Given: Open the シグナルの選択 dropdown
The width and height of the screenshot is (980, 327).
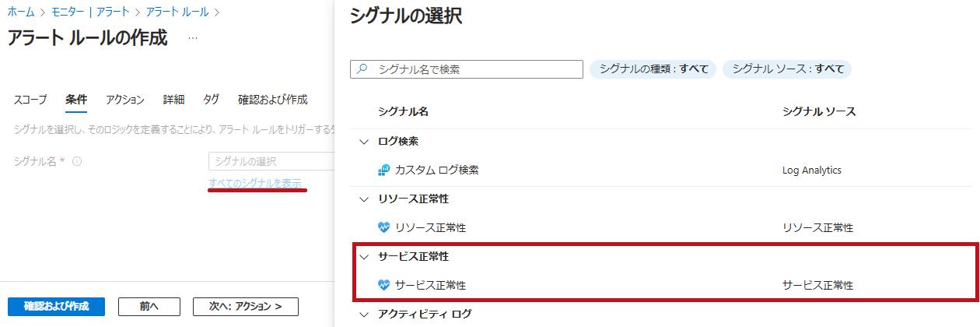Looking at the screenshot, I should [271, 161].
